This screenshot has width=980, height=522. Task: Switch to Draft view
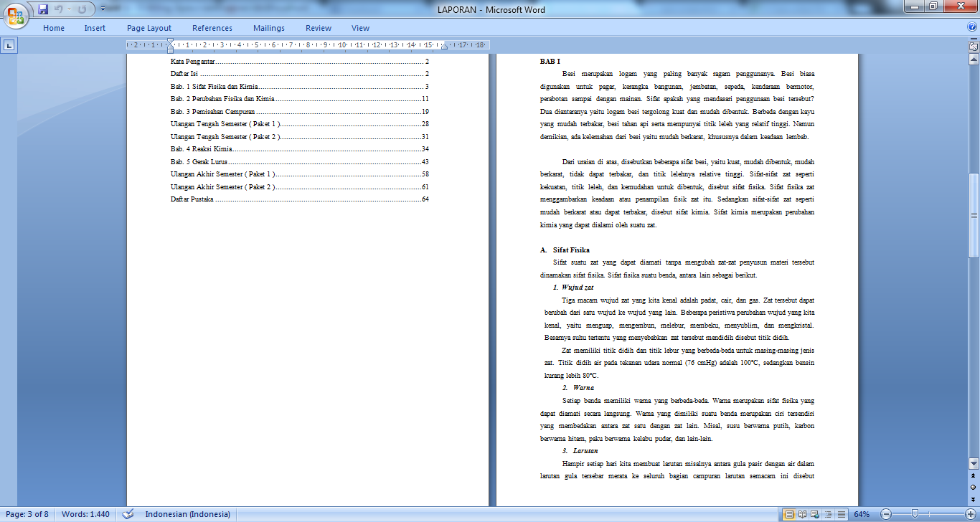[841, 514]
